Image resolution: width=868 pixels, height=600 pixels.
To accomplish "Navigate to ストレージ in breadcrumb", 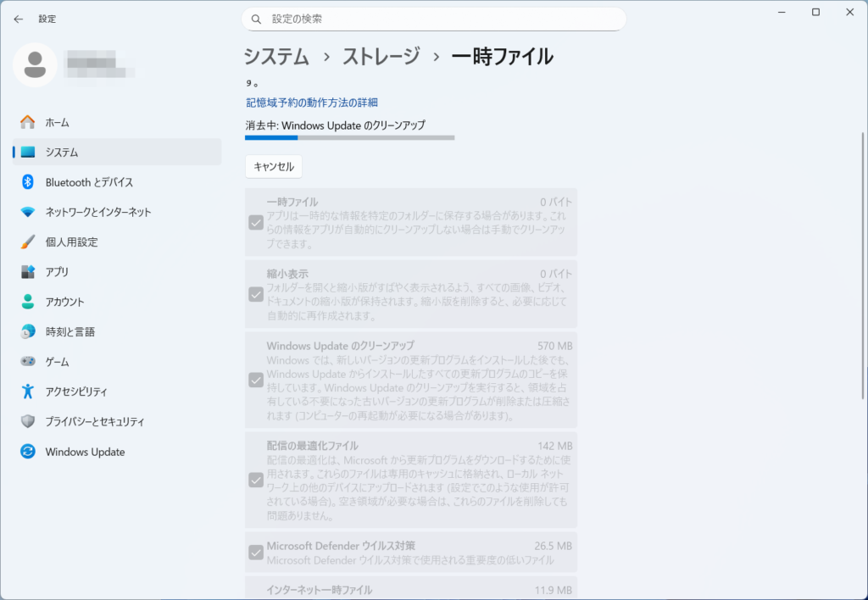I will click(x=381, y=57).
